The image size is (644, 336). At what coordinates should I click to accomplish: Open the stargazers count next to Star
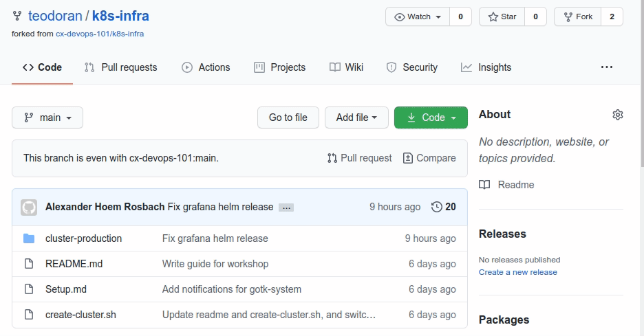tap(535, 16)
